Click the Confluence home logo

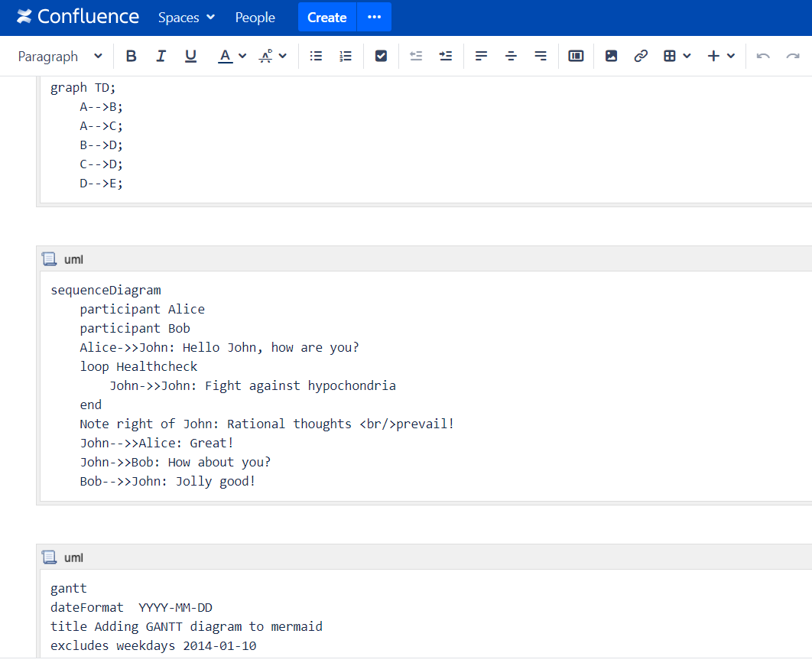click(76, 16)
